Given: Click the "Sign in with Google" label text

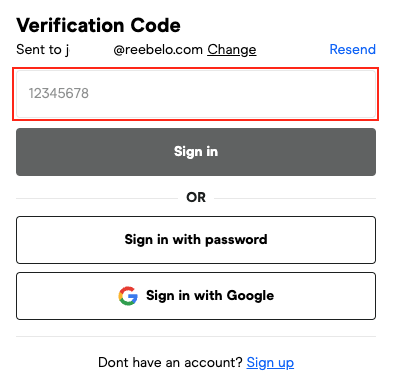Looking at the screenshot, I should [210, 296].
